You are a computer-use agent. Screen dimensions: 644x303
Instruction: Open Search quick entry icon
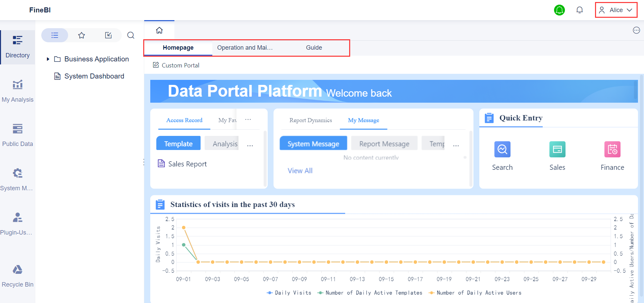coord(502,149)
